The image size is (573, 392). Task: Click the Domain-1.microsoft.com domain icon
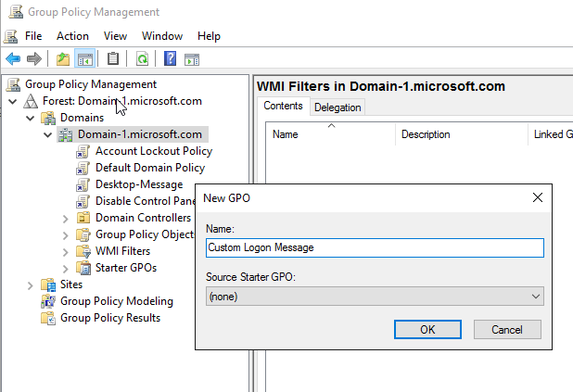coord(66,134)
